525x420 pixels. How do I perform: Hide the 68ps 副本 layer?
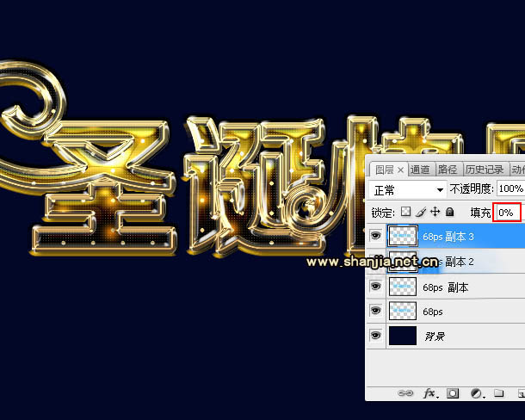tap(375, 287)
